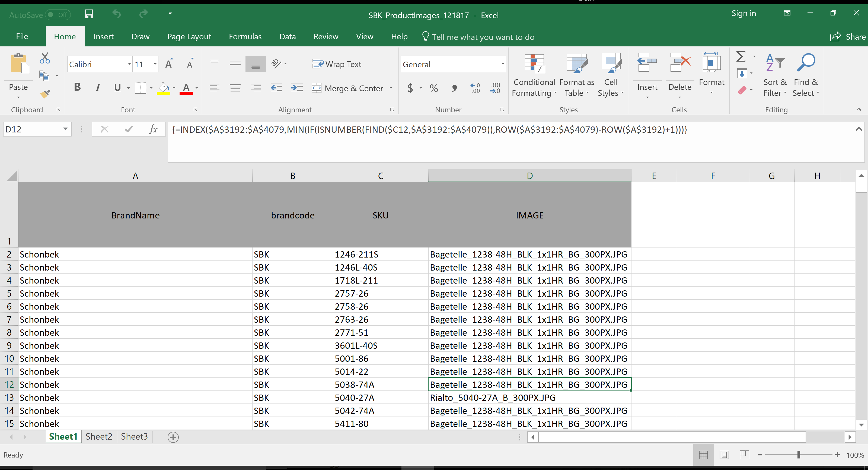This screenshot has width=868, height=470.
Task: Toggle Bottom Align button
Action: (x=256, y=64)
